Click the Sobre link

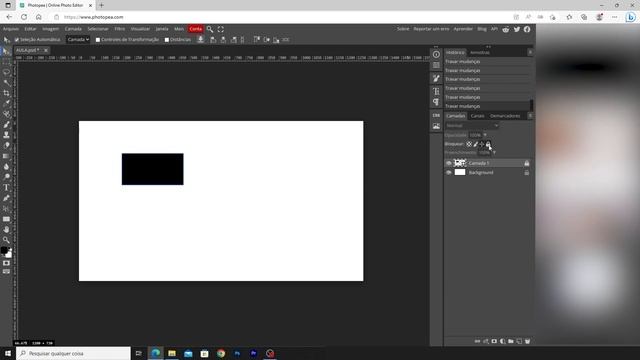pyautogui.click(x=403, y=29)
